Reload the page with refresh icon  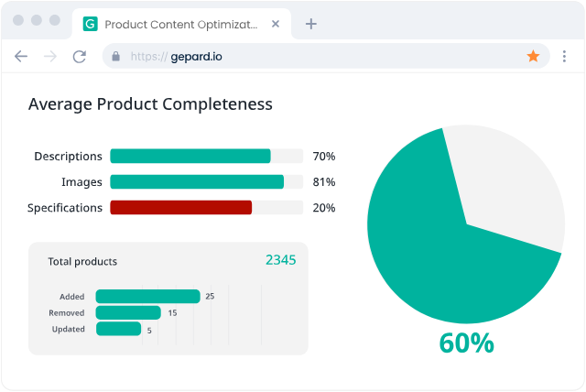click(80, 56)
